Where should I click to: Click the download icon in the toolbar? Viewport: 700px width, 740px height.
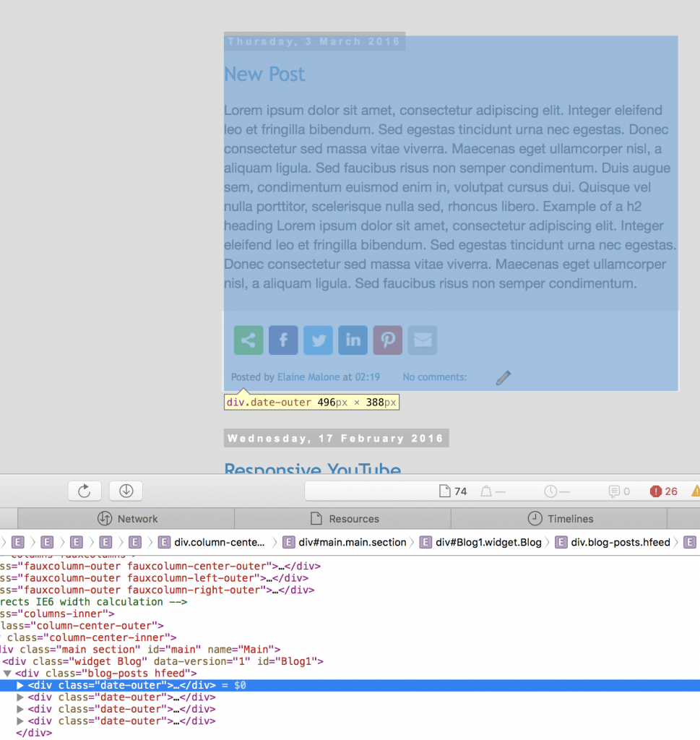coord(125,491)
